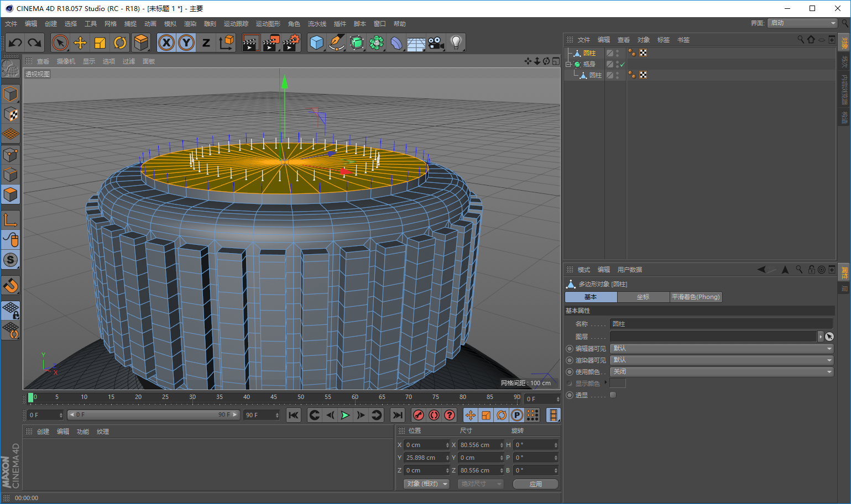Select top 圆柱 object in Object Manager
This screenshot has width=851, height=504.
tap(589, 53)
